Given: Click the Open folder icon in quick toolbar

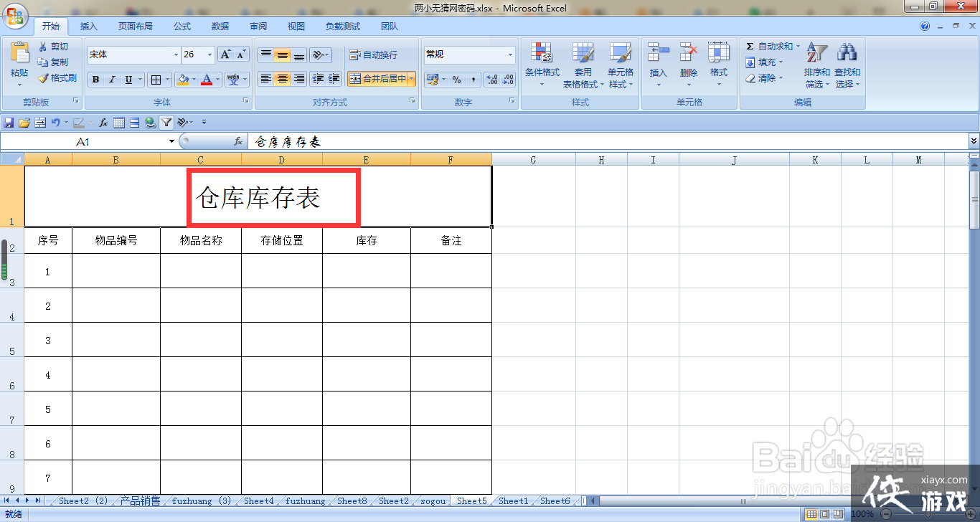Looking at the screenshot, I should click(24, 123).
